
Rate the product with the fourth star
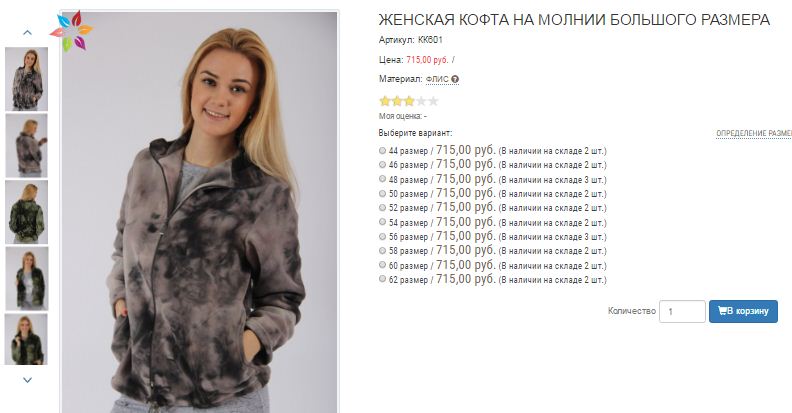click(x=421, y=101)
